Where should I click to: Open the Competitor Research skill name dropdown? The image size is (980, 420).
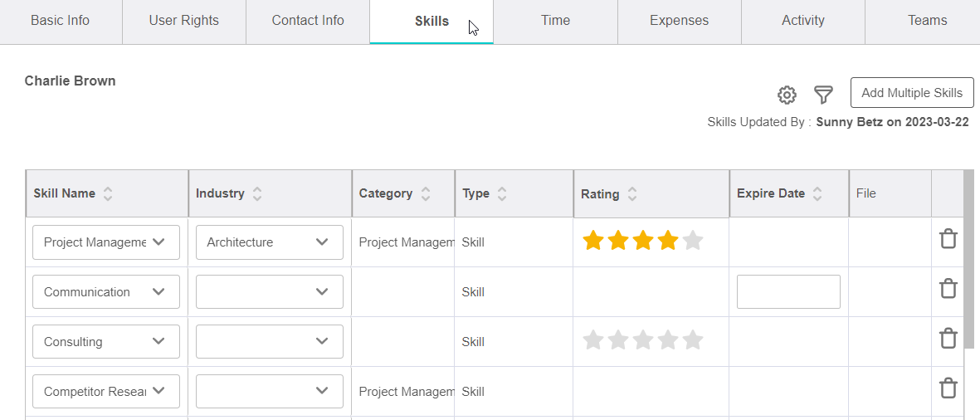(106, 392)
